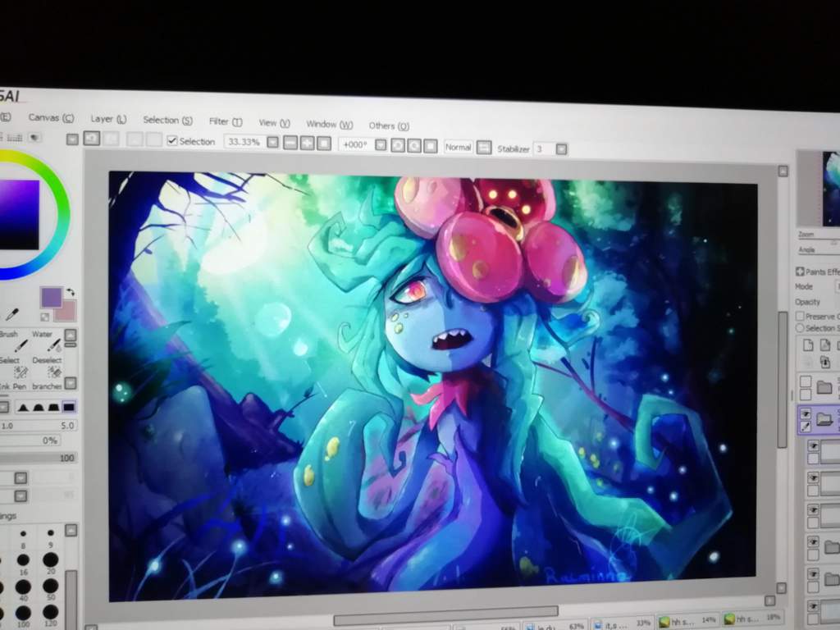Select the Deselect pen tool
This screenshot has height=630, width=840.
[47, 367]
